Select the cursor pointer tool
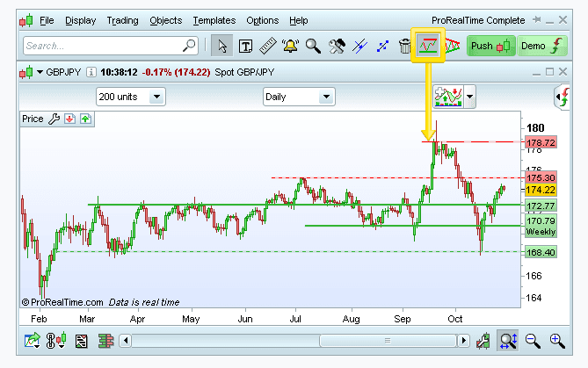This screenshot has width=588, height=368. [x=223, y=46]
